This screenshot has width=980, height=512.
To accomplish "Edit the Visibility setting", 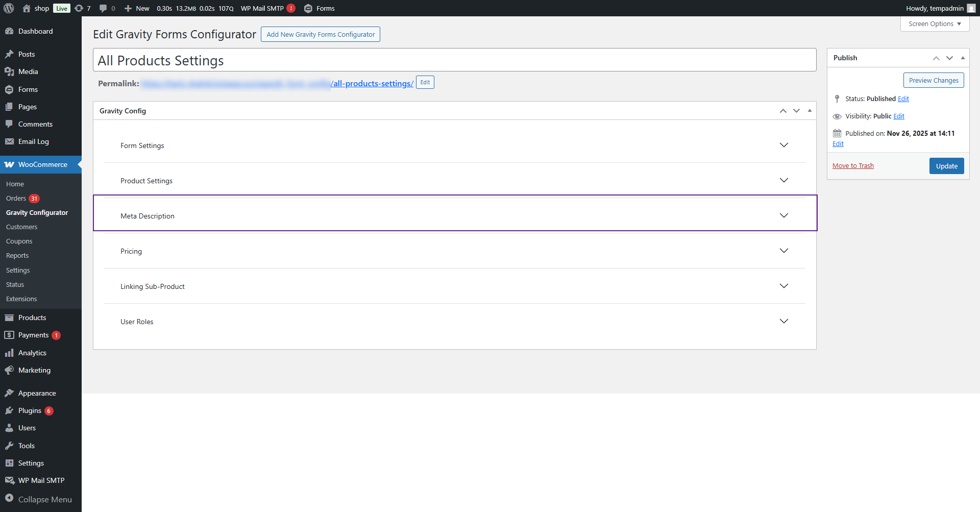I will tap(899, 116).
